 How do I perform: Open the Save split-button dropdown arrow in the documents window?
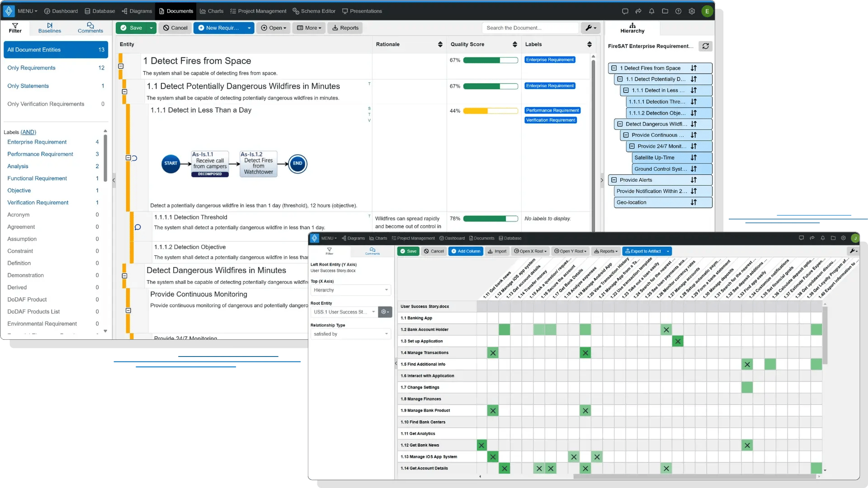click(151, 28)
